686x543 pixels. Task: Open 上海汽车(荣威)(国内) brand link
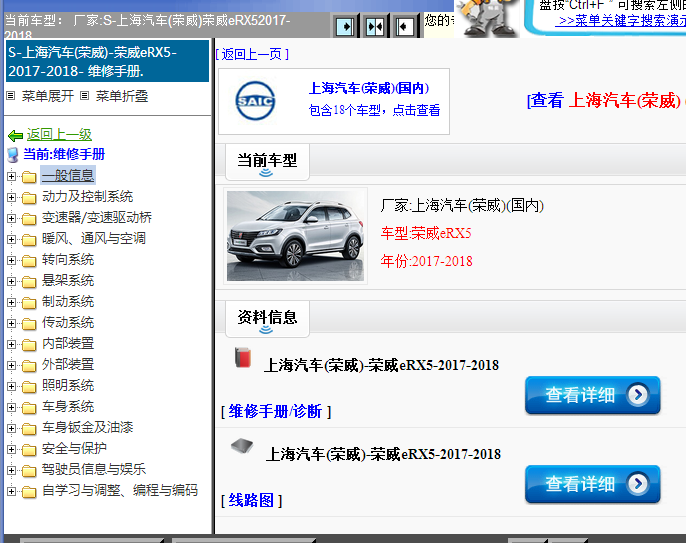click(x=369, y=88)
